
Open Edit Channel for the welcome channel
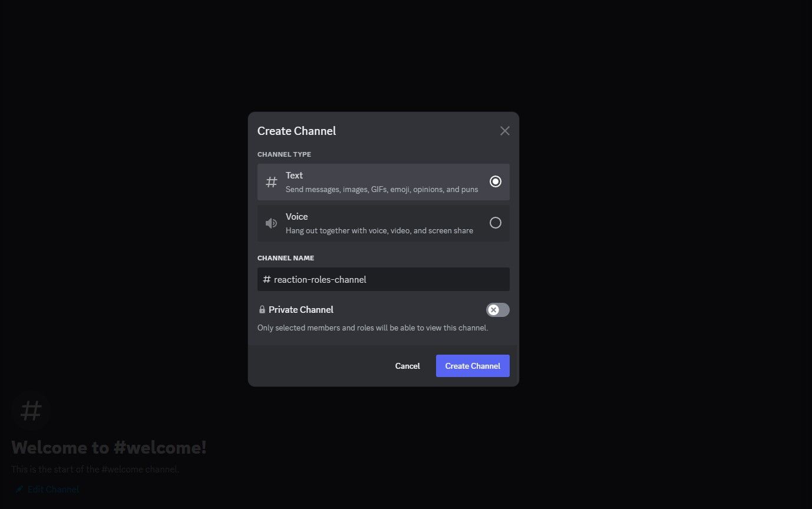(53, 489)
